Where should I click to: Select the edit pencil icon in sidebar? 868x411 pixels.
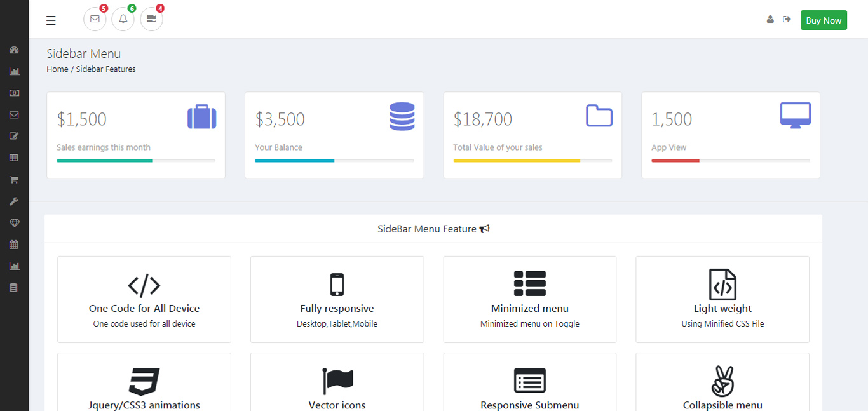(x=14, y=136)
